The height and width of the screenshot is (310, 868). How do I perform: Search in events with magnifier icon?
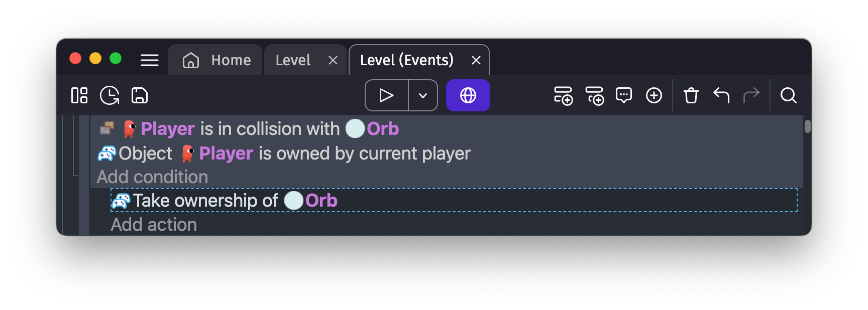(x=789, y=95)
